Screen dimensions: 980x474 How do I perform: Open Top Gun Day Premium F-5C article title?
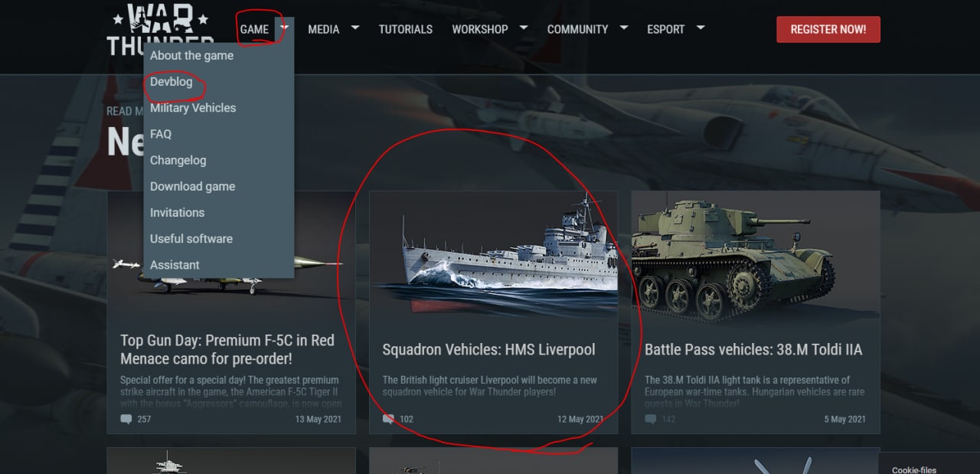pos(227,349)
